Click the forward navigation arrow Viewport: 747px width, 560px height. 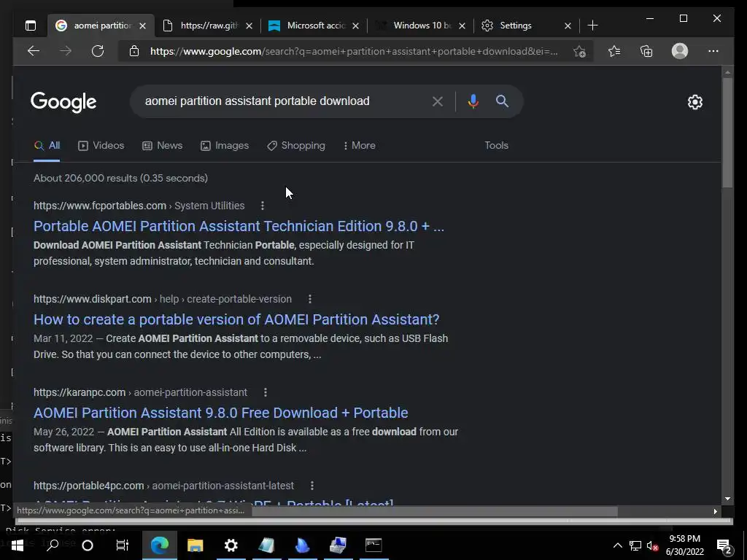pyautogui.click(x=66, y=51)
